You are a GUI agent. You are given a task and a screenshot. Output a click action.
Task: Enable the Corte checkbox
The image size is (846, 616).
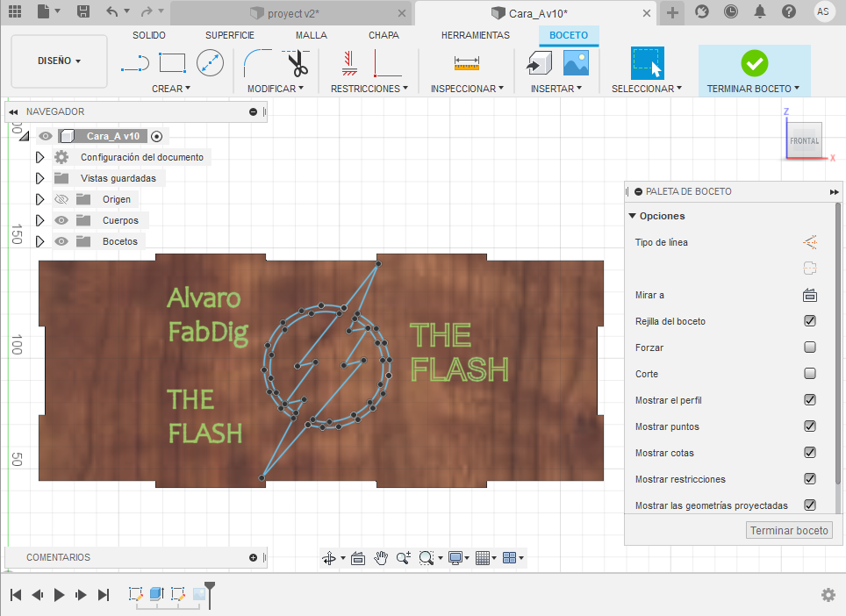(809, 373)
